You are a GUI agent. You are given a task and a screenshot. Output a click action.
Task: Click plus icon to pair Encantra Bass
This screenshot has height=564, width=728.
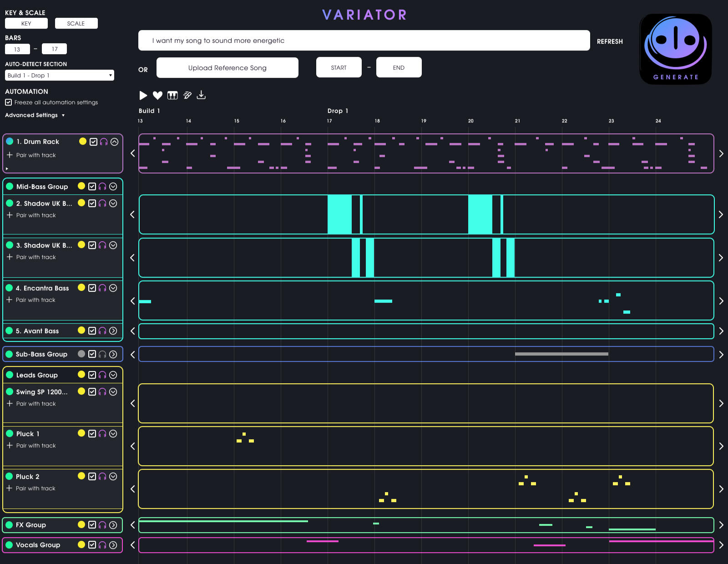[9, 300]
